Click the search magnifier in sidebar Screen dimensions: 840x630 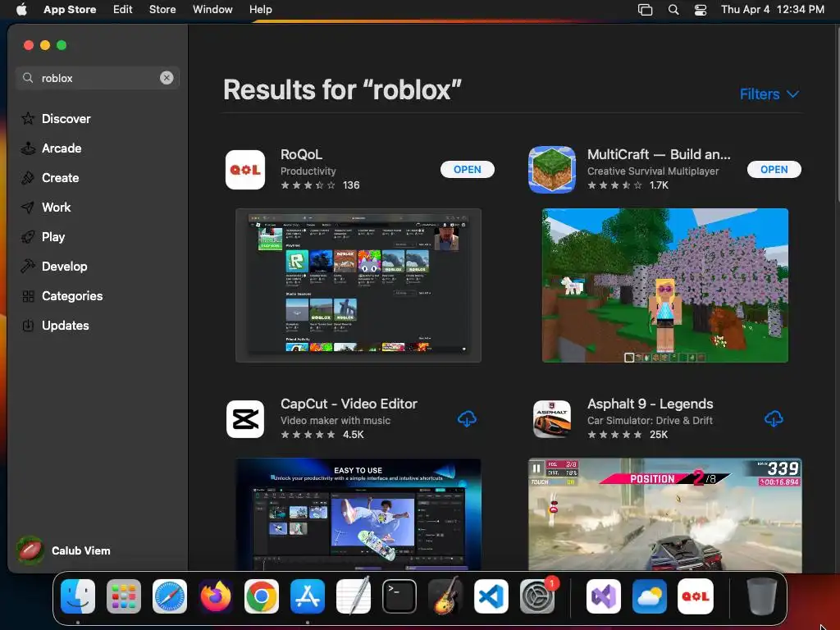[x=28, y=78]
